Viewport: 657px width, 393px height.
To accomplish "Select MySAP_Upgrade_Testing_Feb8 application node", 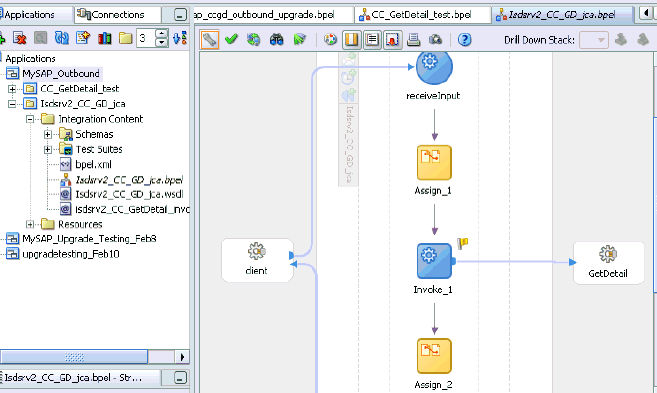I will pos(89,239).
